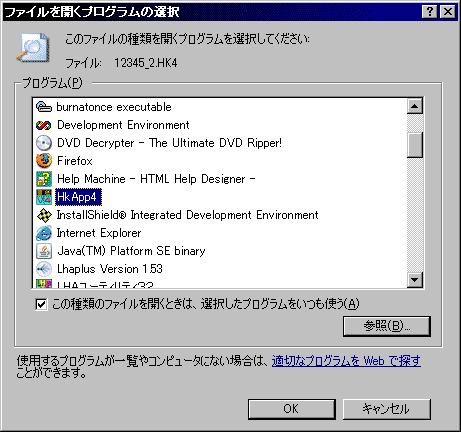Screen dimensions: 461x432
Task: Click the DVD Decrypter disc icon
Action: (x=44, y=143)
